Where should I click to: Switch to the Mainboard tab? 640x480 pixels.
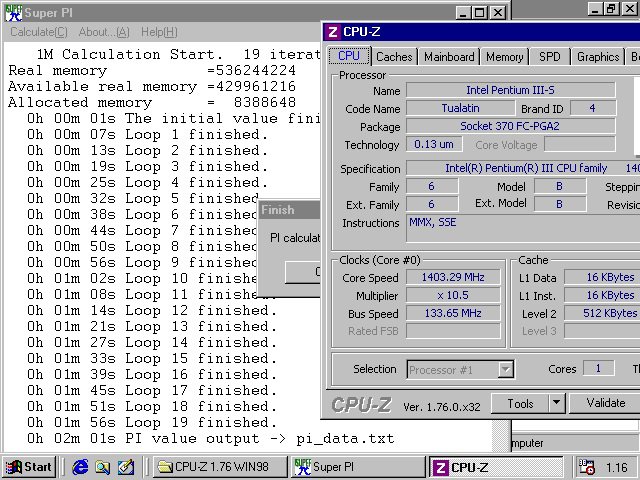(449, 57)
